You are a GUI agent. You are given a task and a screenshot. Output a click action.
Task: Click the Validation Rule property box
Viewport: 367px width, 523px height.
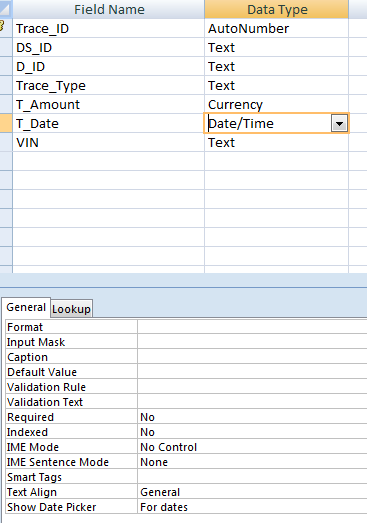tap(252, 387)
